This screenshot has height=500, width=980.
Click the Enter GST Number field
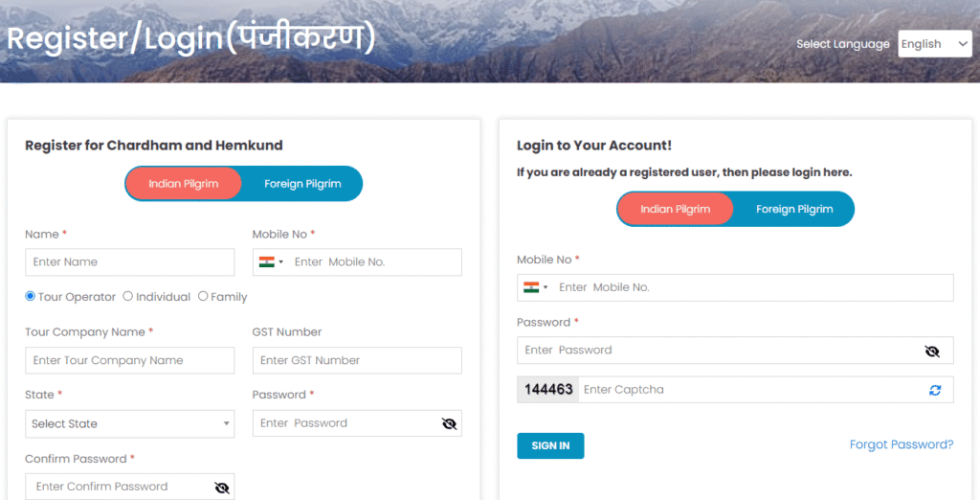[357, 360]
